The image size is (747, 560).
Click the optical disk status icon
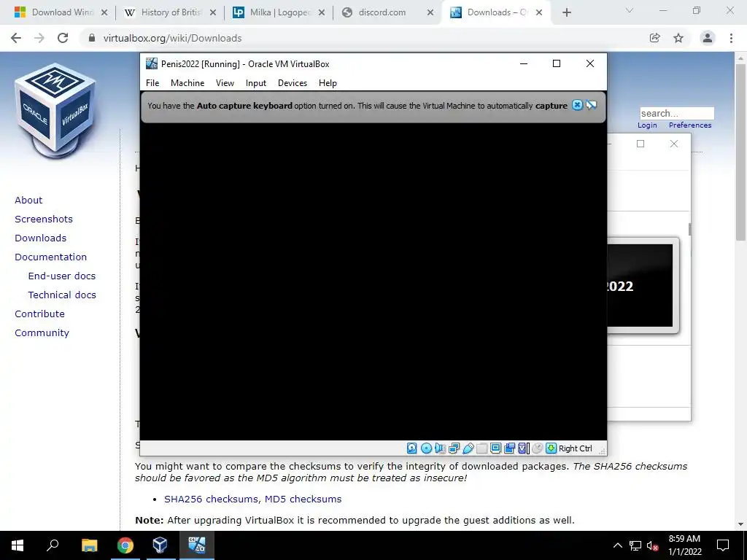point(426,448)
